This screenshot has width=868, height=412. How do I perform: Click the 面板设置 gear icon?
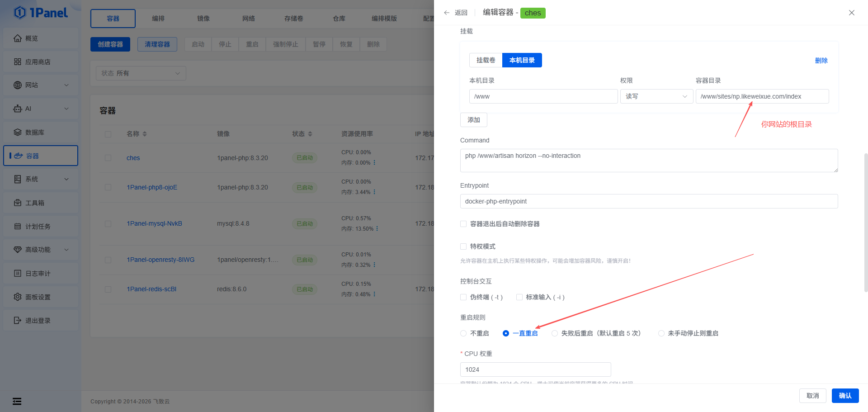[18, 297]
